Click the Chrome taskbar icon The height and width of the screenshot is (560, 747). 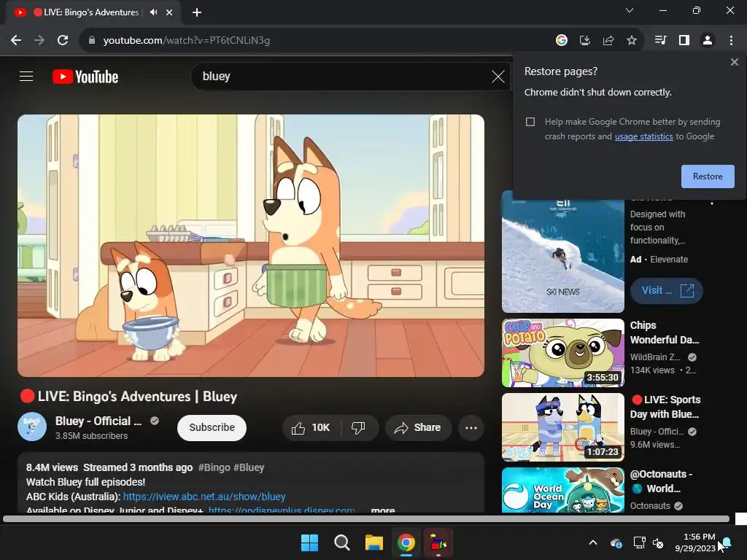(x=406, y=542)
